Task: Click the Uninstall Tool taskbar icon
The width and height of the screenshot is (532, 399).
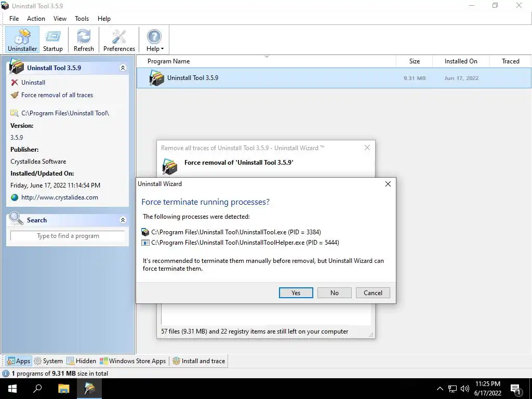Action: 89,389
